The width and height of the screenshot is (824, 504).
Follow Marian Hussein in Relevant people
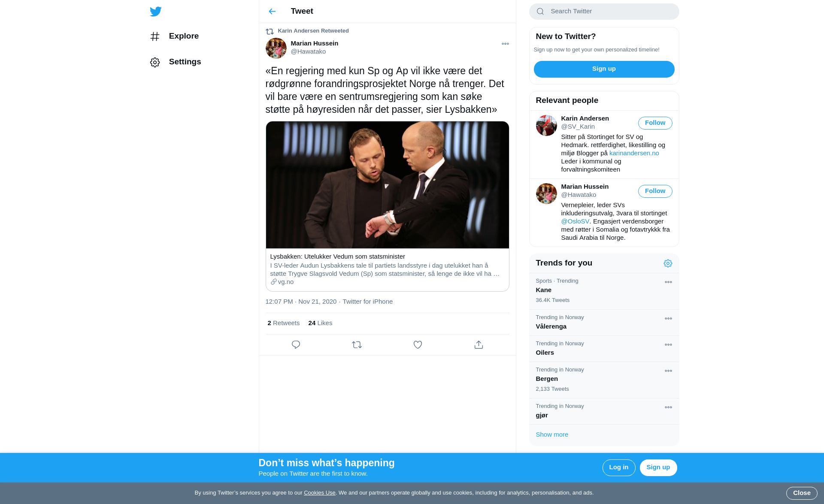(655, 191)
